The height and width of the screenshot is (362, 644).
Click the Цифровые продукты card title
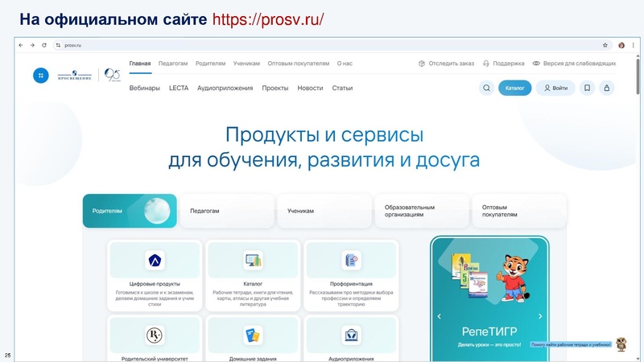point(155,284)
